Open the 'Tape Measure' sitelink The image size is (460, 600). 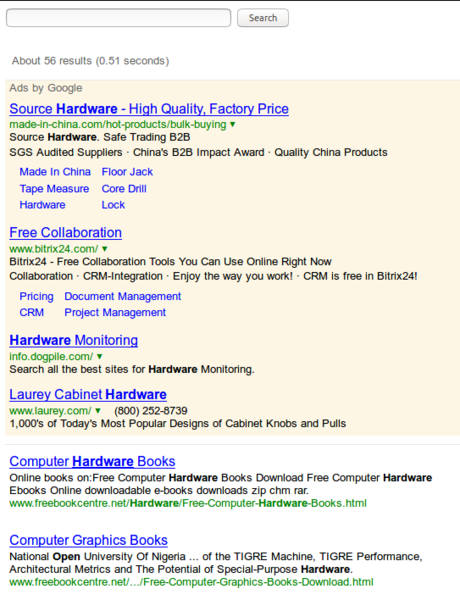(54, 189)
